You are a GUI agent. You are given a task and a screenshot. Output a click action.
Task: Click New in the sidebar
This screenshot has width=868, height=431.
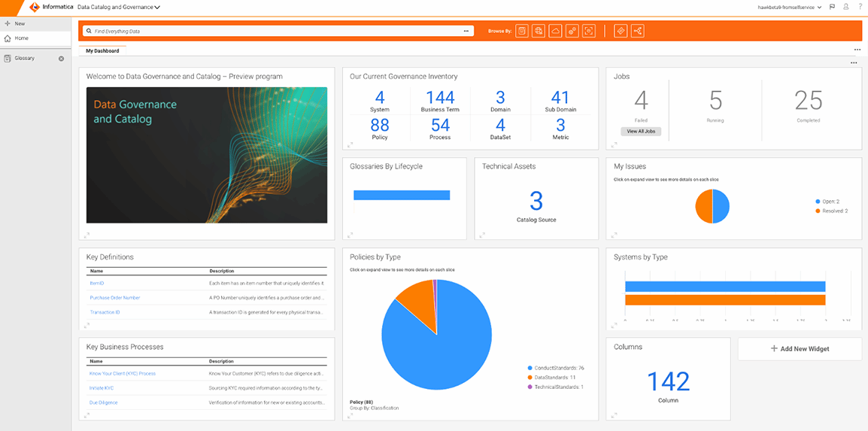click(x=20, y=24)
